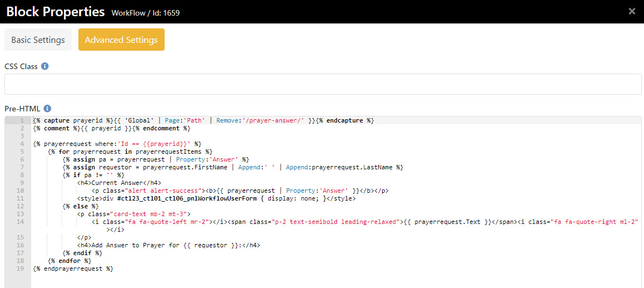Image resolution: width=644 pixels, height=288 pixels.
Task: Click line 4 prayerrequest where code
Action: tap(117, 144)
